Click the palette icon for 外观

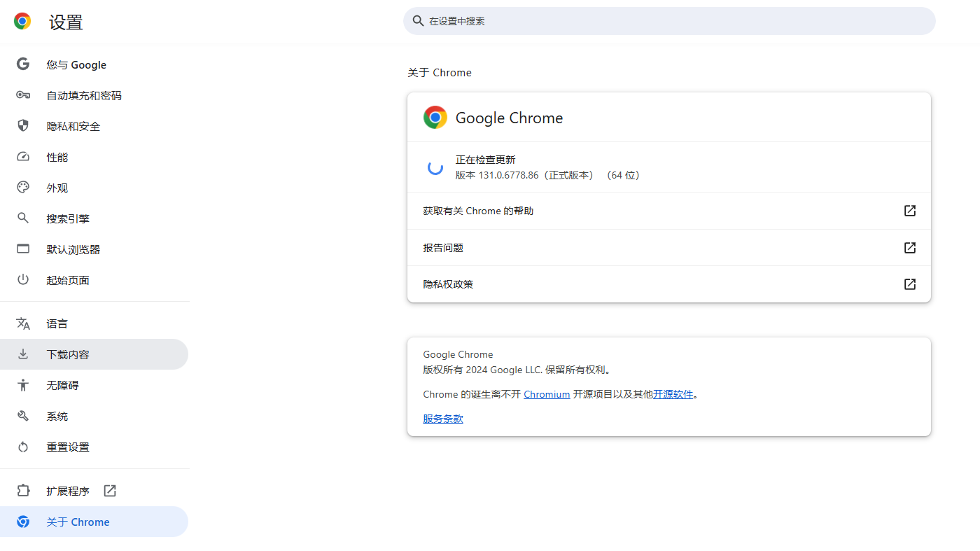pyautogui.click(x=23, y=188)
